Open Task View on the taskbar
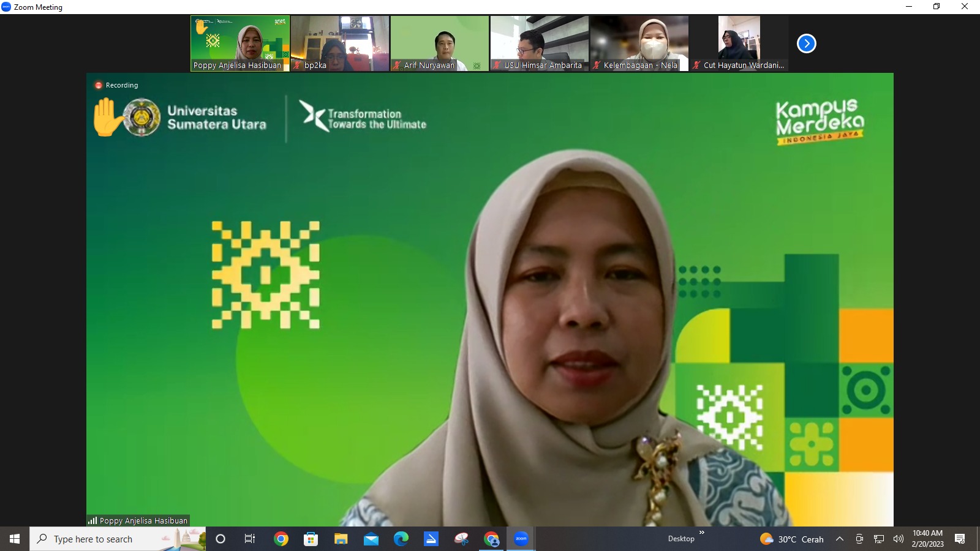This screenshot has width=980, height=551. pos(250,539)
